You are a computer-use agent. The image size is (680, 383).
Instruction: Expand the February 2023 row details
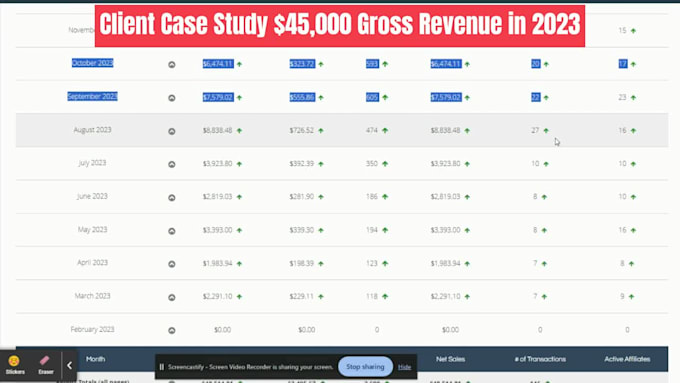172,331
